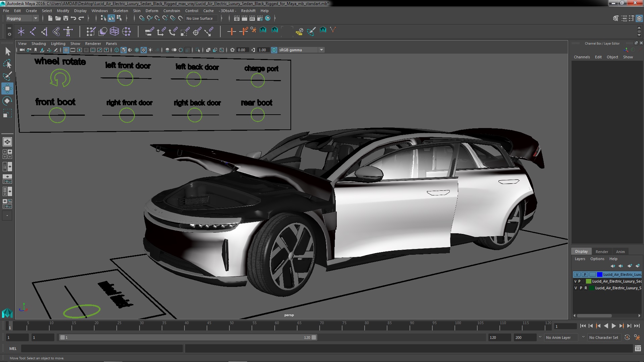Screen dimensions: 644x362
Task: Open animation preferences running figure icon
Action: [x=637, y=338]
